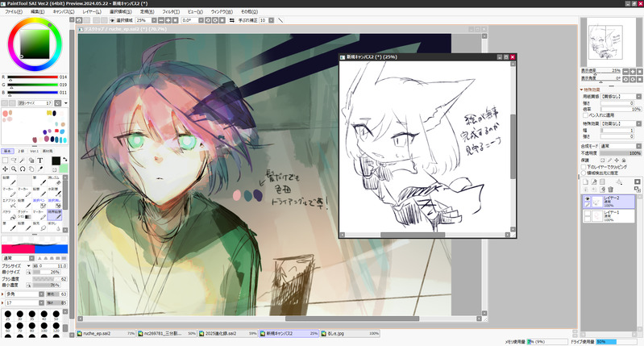The height and width of the screenshot is (346, 644).
Task: Delete layer using trash can icon
Action: [x=611, y=189]
